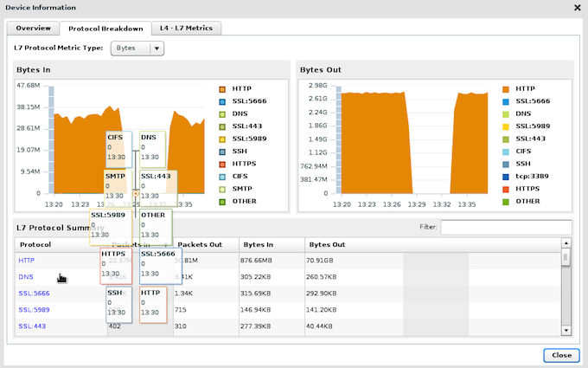Click the Close button
The width and height of the screenshot is (588, 368).
561,355
